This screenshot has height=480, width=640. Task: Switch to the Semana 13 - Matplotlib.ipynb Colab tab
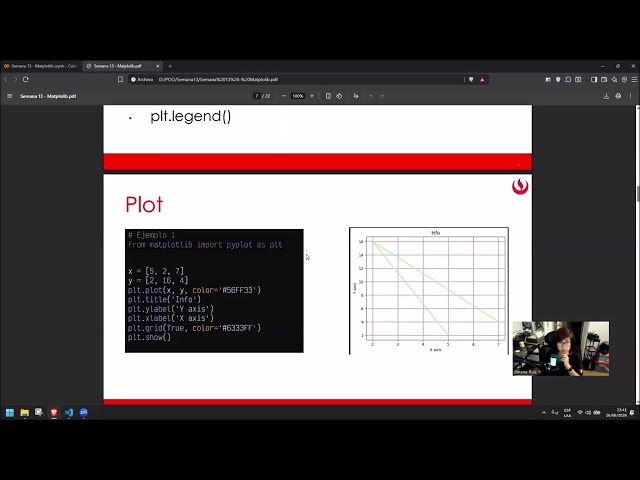click(40, 66)
